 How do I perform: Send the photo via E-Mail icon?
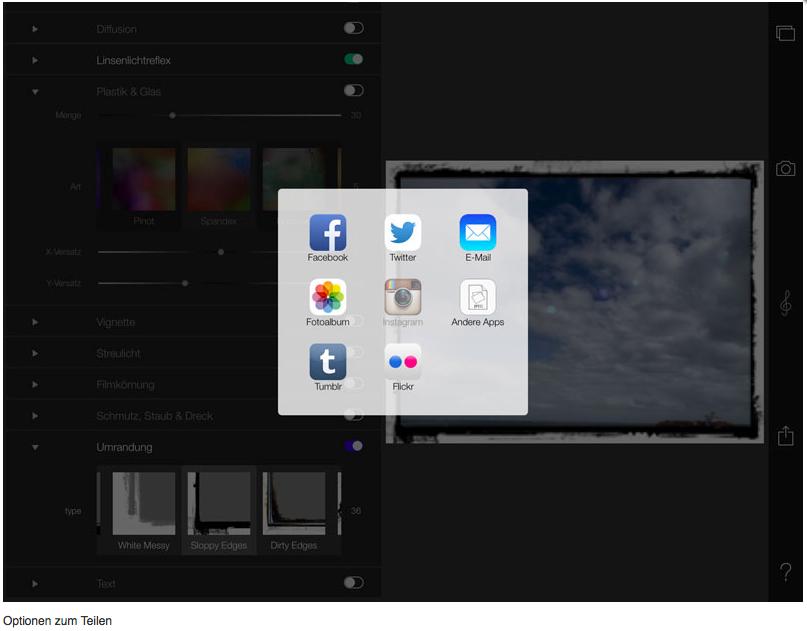[x=477, y=233]
